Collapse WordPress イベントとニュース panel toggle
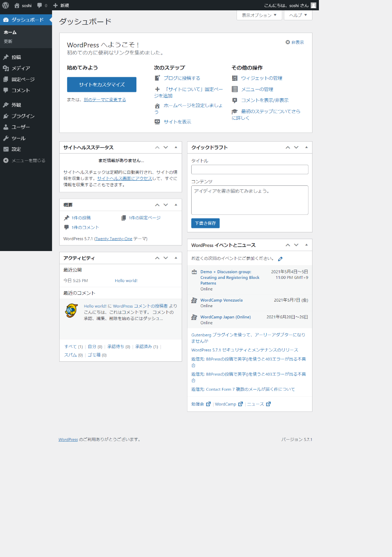Image resolution: width=392 pixels, height=557 pixels. coord(306,245)
